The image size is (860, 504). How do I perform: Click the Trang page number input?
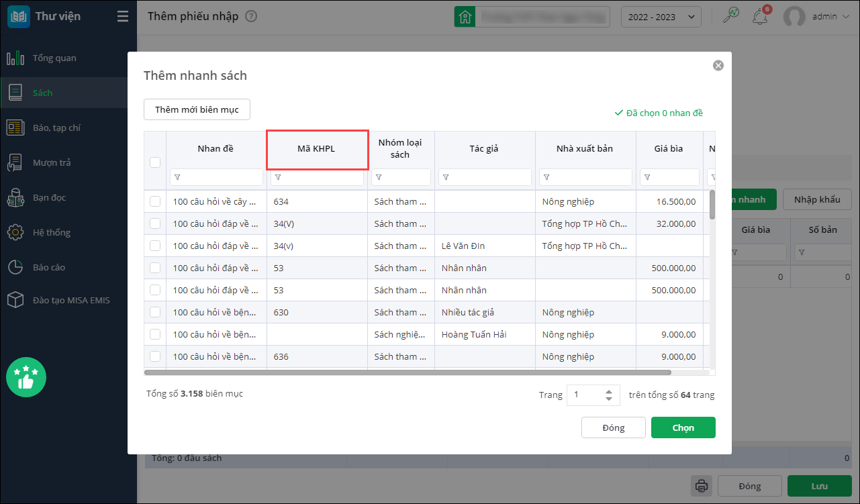(592, 395)
